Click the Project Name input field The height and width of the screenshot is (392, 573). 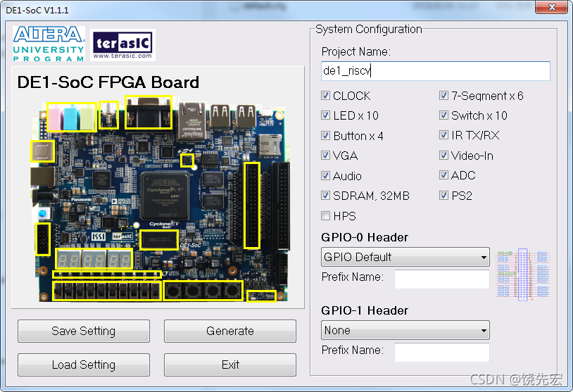tap(436, 71)
